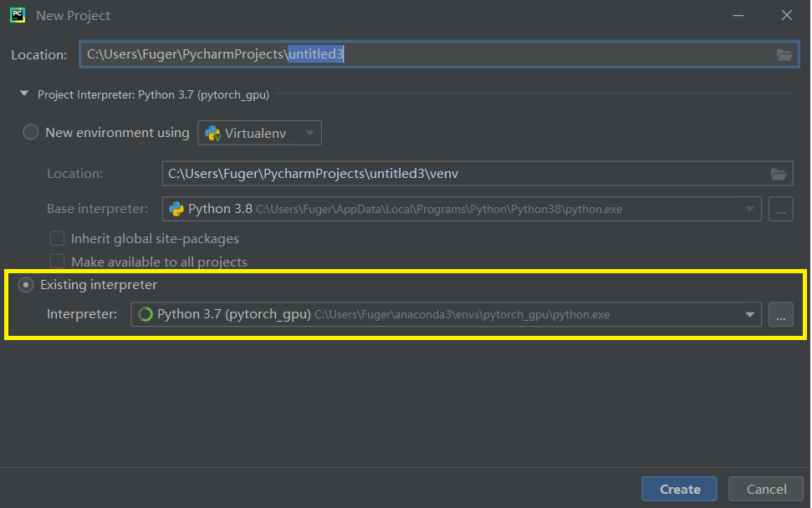Open the existing Interpreter dropdown arrow
The width and height of the screenshot is (812, 508).
[x=749, y=315]
